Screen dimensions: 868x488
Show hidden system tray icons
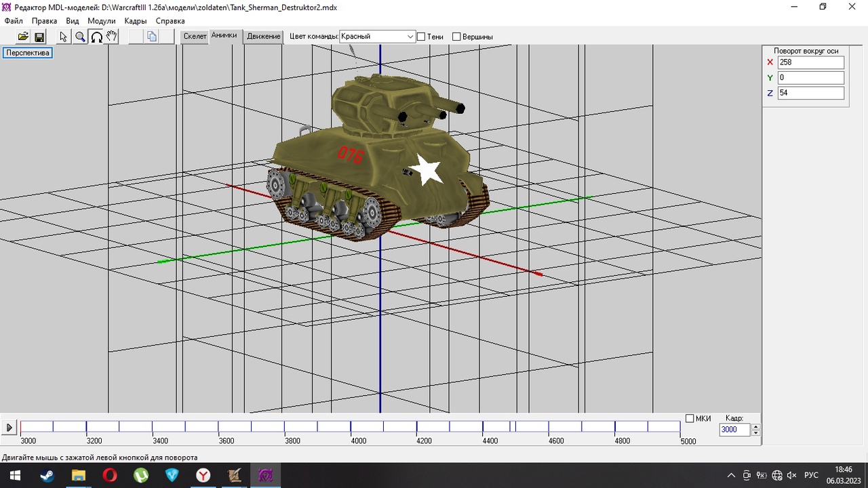click(731, 475)
